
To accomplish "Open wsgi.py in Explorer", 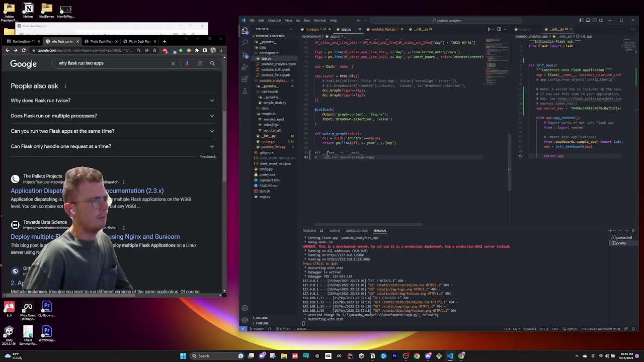I will (x=265, y=197).
